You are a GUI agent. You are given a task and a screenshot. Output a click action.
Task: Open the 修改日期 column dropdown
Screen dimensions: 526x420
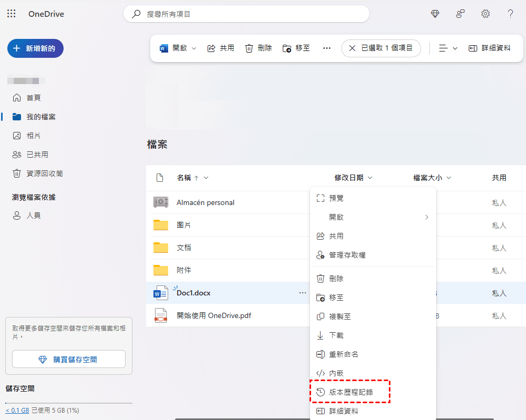(370, 178)
